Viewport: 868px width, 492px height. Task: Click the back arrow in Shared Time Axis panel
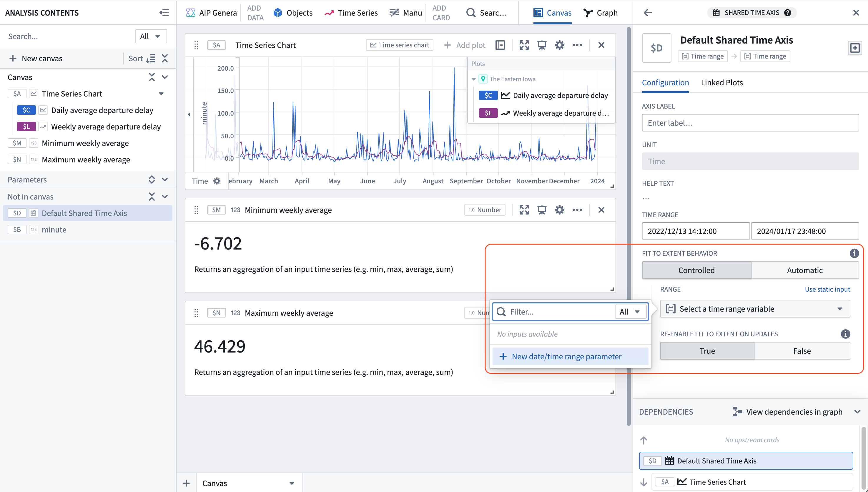tap(647, 13)
